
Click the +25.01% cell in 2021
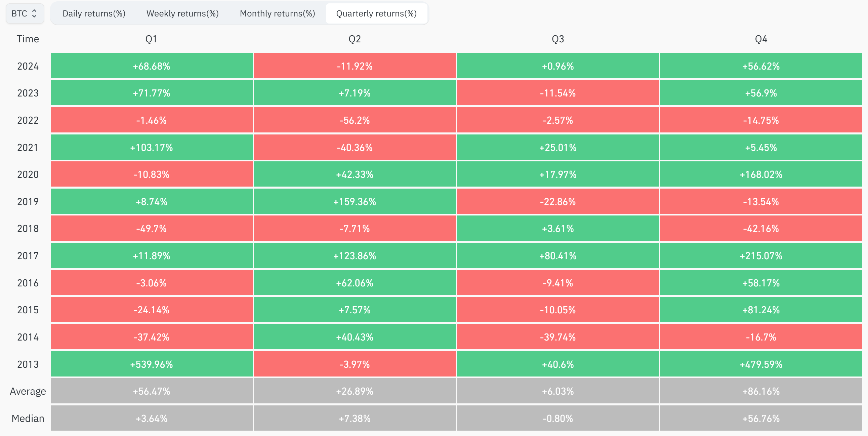tap(557, 147)
